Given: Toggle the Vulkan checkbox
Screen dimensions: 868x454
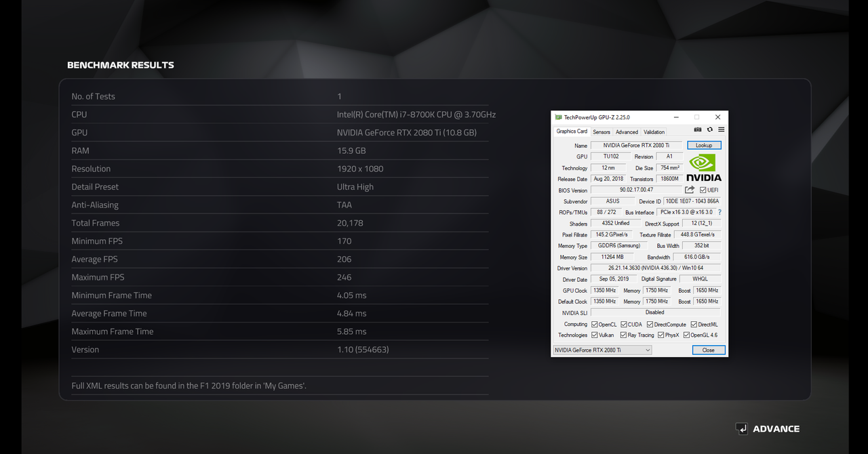Looking at the screenshot, I should 595,335.
